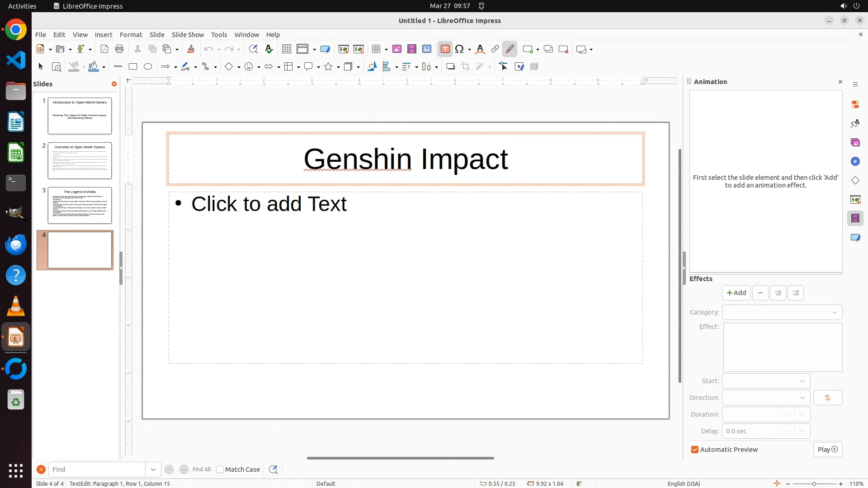Open the Format menu
868x488 pixels.
coord(131,35)
